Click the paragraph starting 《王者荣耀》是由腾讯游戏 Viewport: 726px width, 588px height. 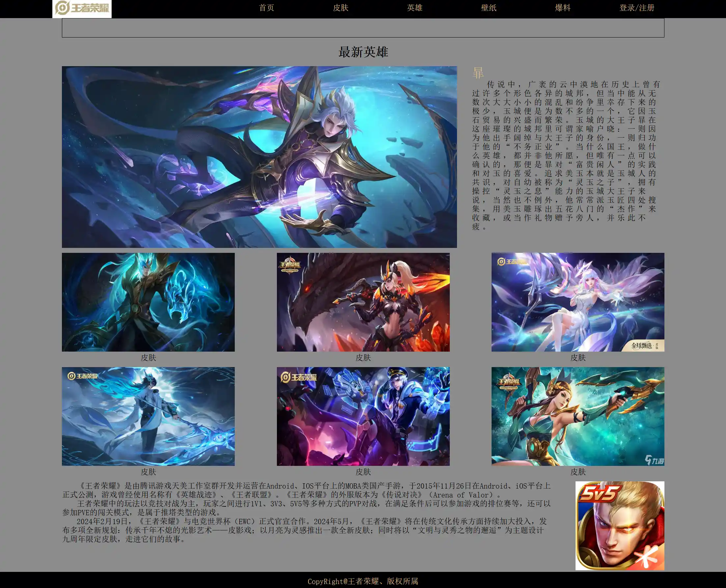(307, 490)
